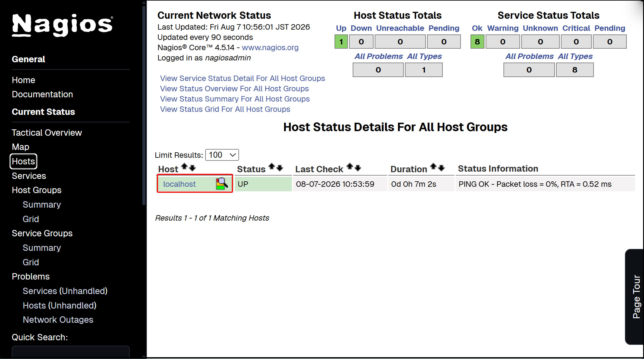Click the Host Status Details heading

395,127
